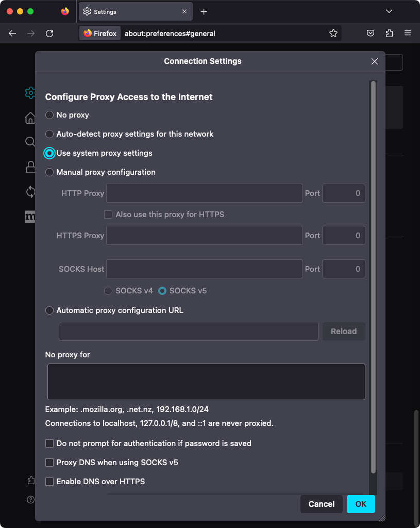Open the Home settings category icon
This screenshot has height=528, width=420.
[30, 118]
